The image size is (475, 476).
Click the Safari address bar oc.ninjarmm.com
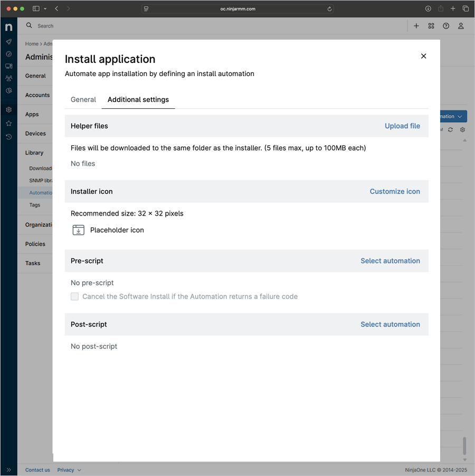click(x=238, y=9)
